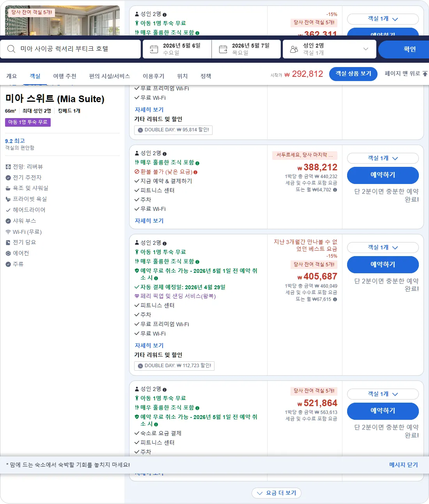Click the river view amenity icon
429x504 pixels.
pyautogui.click(x=8, y=167)
